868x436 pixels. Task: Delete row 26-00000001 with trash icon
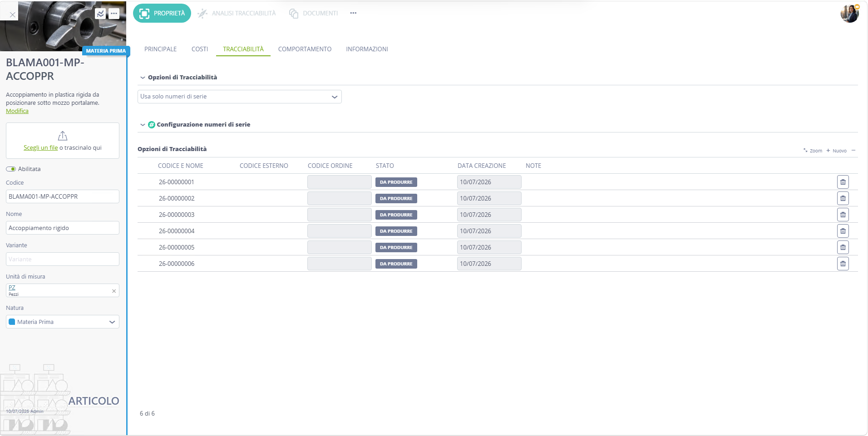[x=843, y=182]
